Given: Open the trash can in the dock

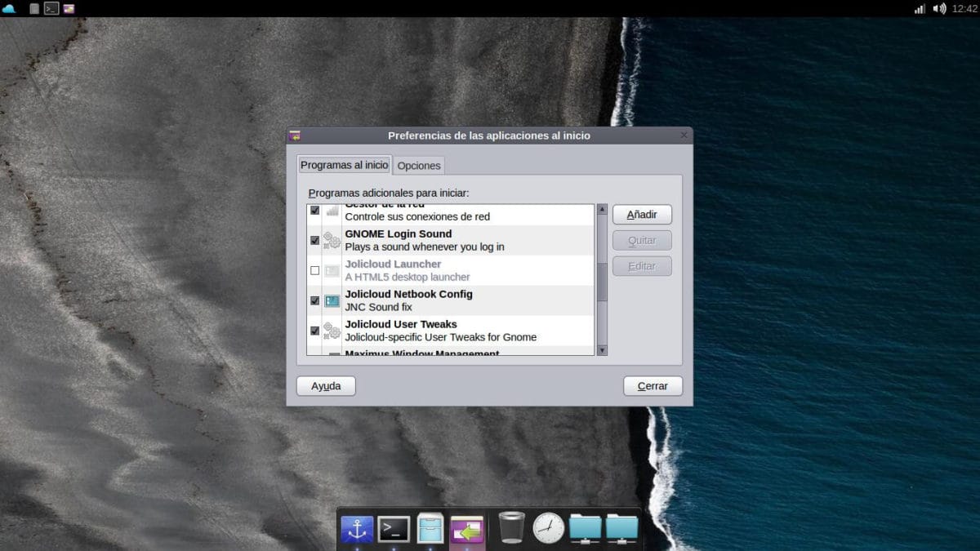Looking at the screenshot, I should click(510, 529).
